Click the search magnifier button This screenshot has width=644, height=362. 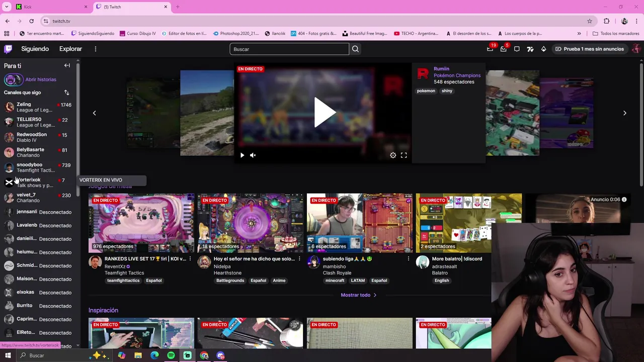(x=355, y=49)
